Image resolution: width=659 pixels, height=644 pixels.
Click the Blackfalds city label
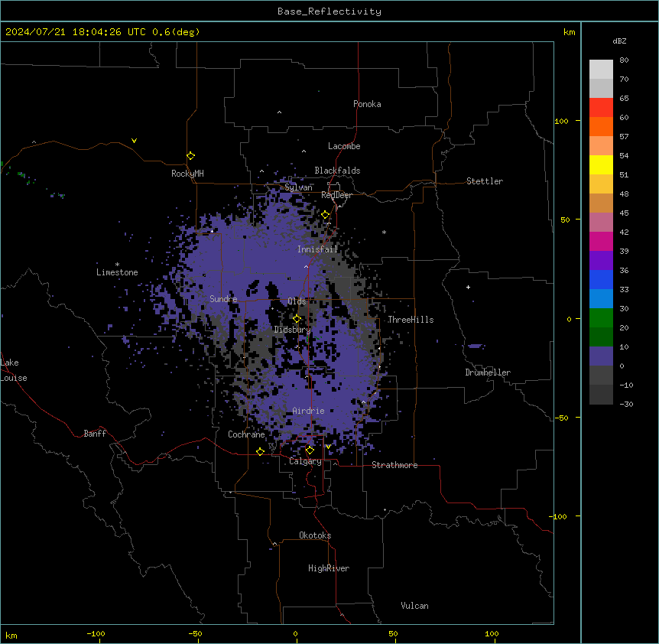point(337,171)
